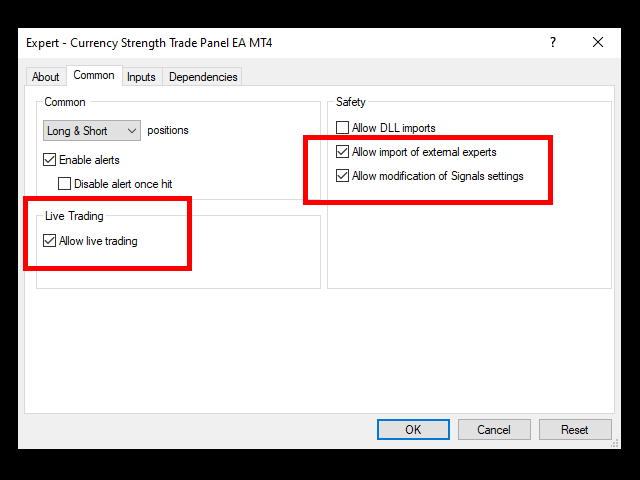Switch to the About tab
Screen dimensions: 640x480
46,77
